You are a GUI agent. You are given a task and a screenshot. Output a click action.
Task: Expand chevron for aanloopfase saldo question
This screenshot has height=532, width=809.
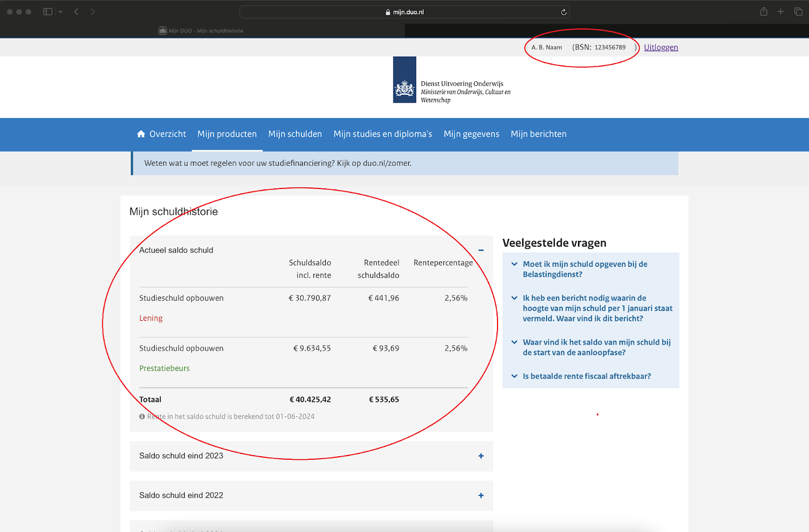pyautogui.click(x=514, y=342)
